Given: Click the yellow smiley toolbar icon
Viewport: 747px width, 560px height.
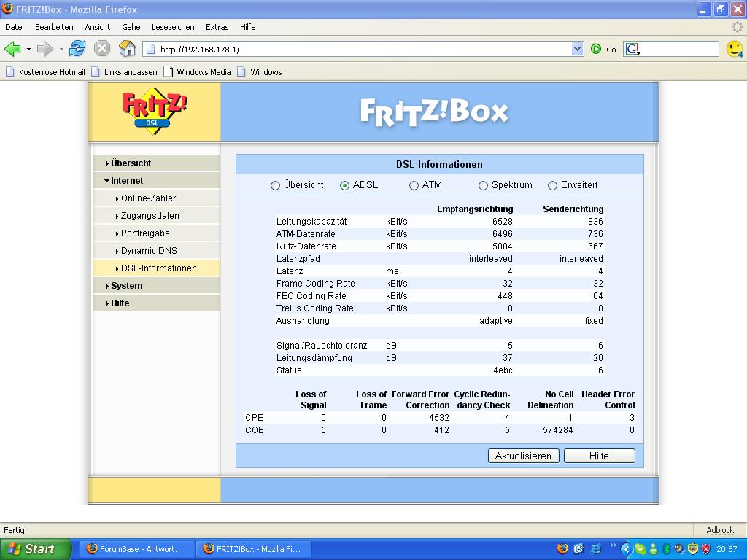Looking at the screenshot, I should pos(734,49).
